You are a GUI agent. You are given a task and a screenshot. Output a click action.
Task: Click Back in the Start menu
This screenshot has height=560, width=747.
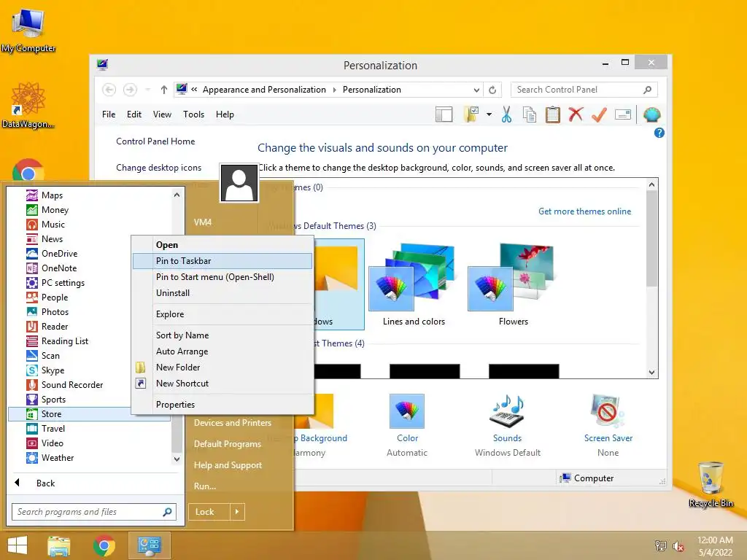coord(46,483)
